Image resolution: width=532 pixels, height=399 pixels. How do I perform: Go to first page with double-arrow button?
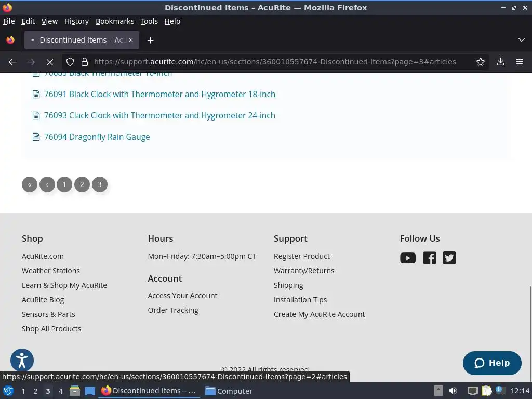click(x=30, y=184)
